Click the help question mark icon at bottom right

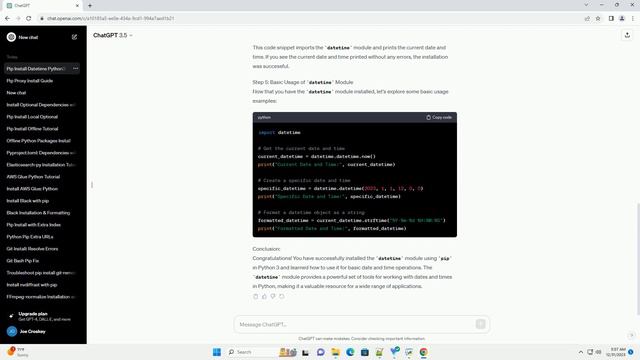click(x=631, y=335)
